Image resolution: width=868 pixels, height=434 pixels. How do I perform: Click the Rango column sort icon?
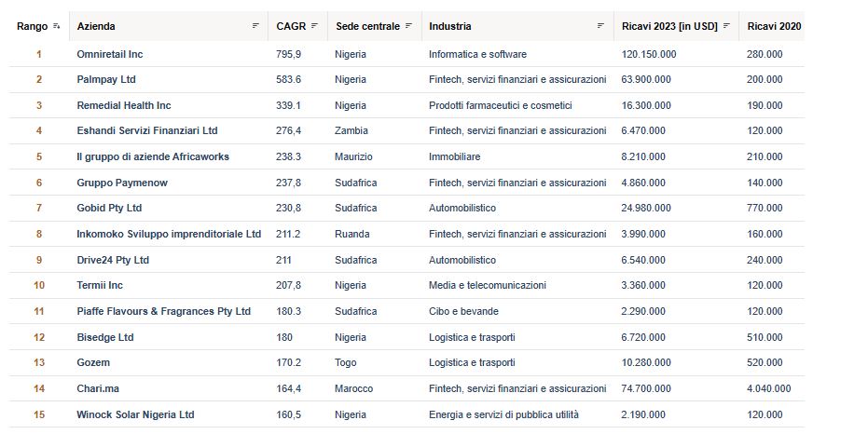pos(57,26)
